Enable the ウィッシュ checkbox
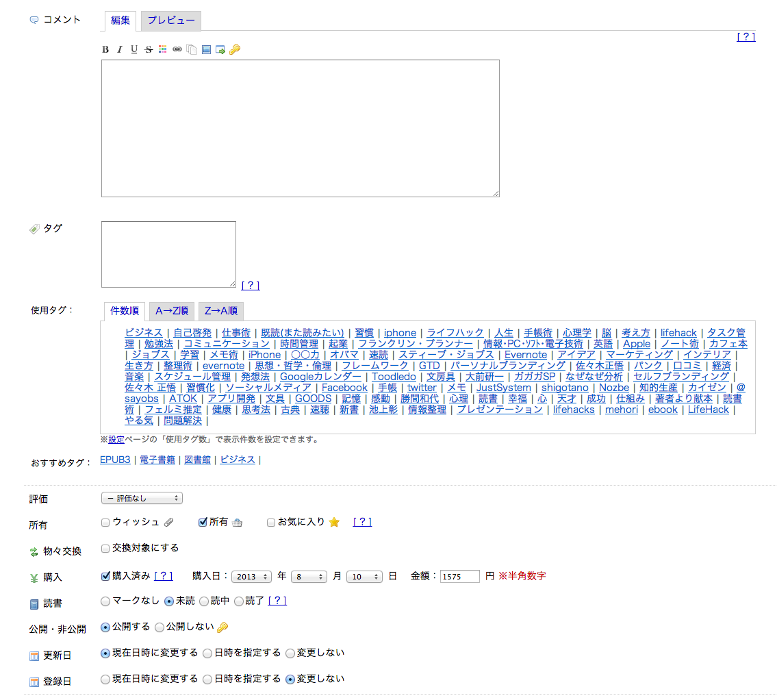The width and height of the screenshot is (777, 700). (105, 523)
